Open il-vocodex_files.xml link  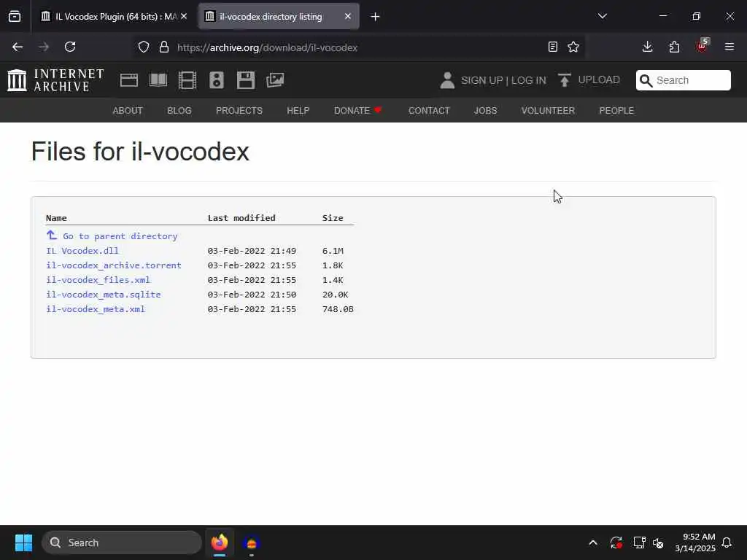(x=98, y=280)
